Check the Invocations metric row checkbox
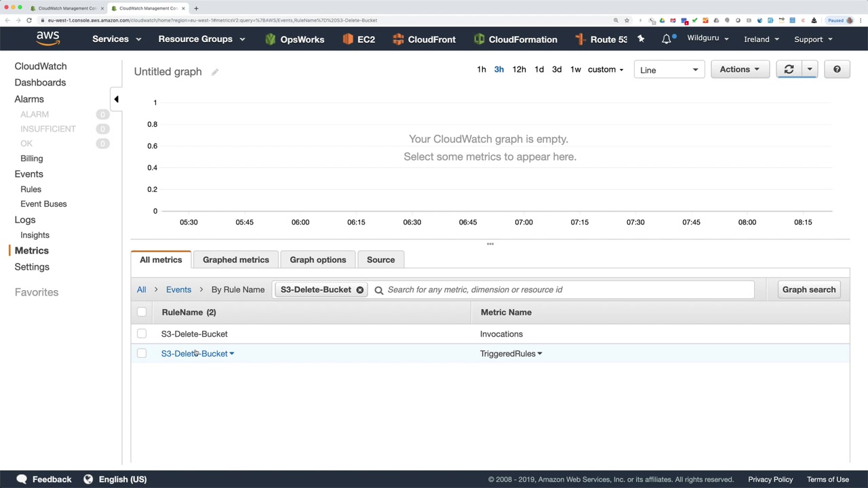The image size is (868, 488). pos(142,333)
